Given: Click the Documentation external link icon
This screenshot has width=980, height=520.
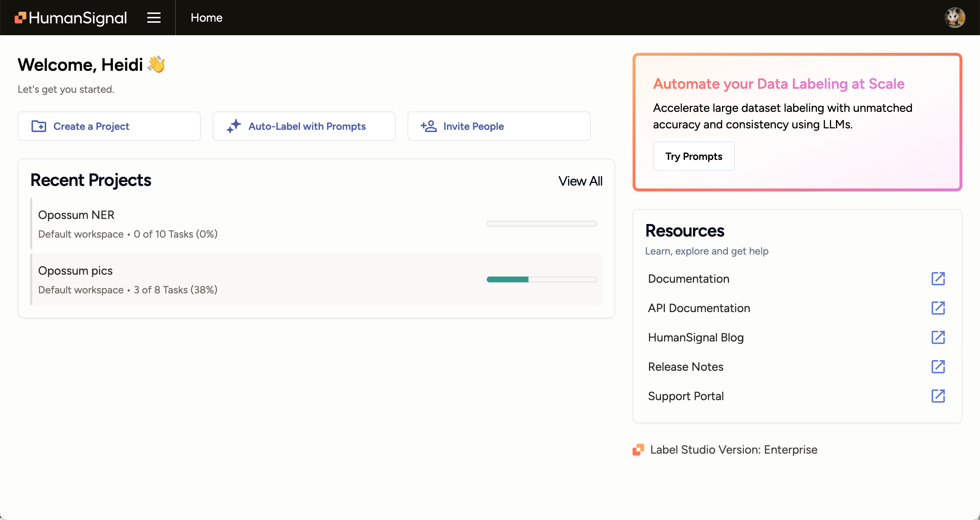Looking at the screenshot, I should pos(938,279).
